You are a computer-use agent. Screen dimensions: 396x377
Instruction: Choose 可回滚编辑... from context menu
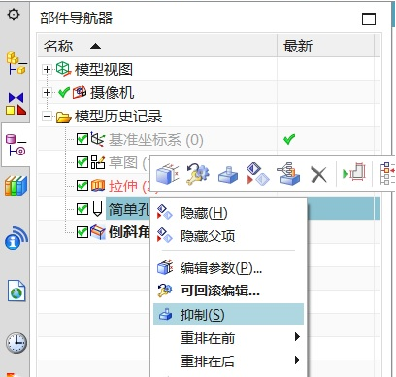point(228,291)
